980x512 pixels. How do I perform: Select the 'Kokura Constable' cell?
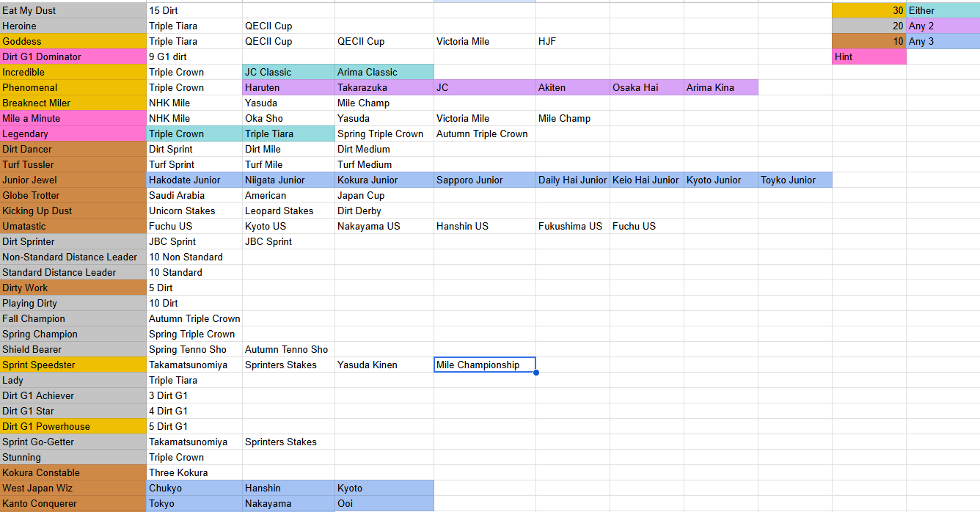pos(73,472)
